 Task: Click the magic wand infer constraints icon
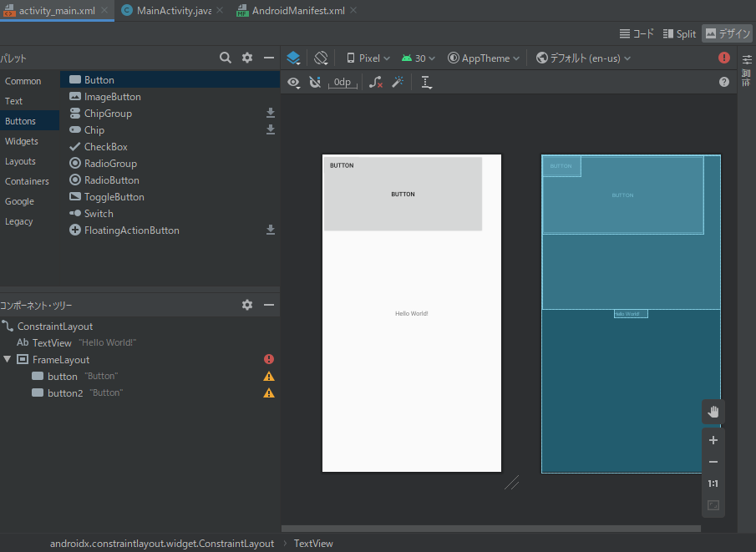[x=398, y=82]
